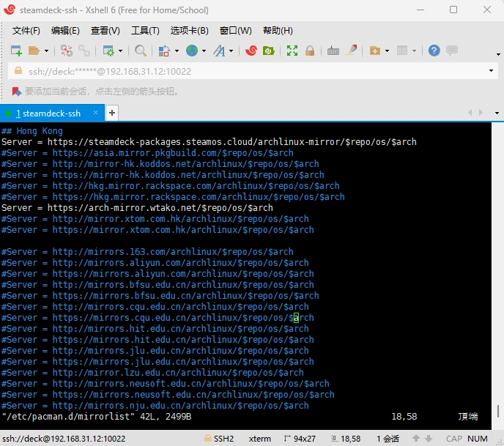
Task: Click the NUM indicator in status bar
Action: [478, 439]
